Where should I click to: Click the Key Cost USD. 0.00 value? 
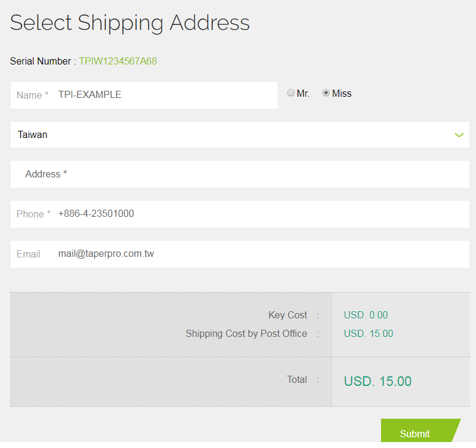366,315
